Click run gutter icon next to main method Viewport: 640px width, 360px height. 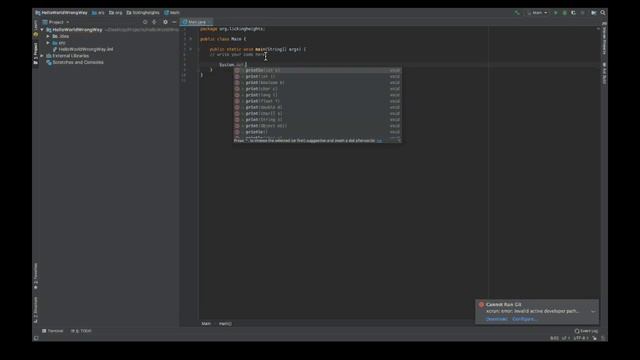(x=190, y=49)
